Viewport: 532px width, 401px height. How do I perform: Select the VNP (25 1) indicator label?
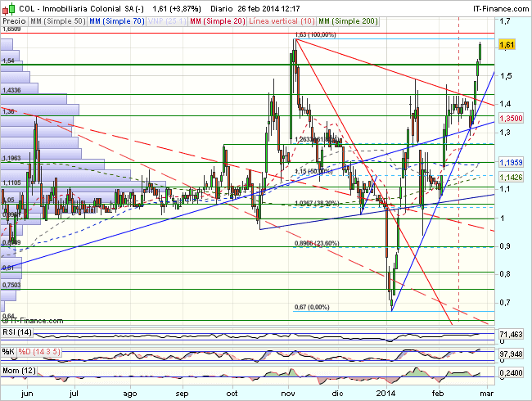[x=167, y=21]
